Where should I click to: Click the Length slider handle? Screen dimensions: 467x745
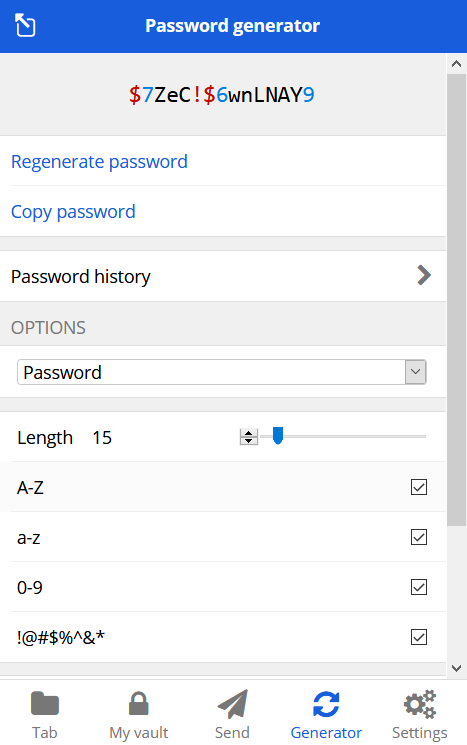278,435
